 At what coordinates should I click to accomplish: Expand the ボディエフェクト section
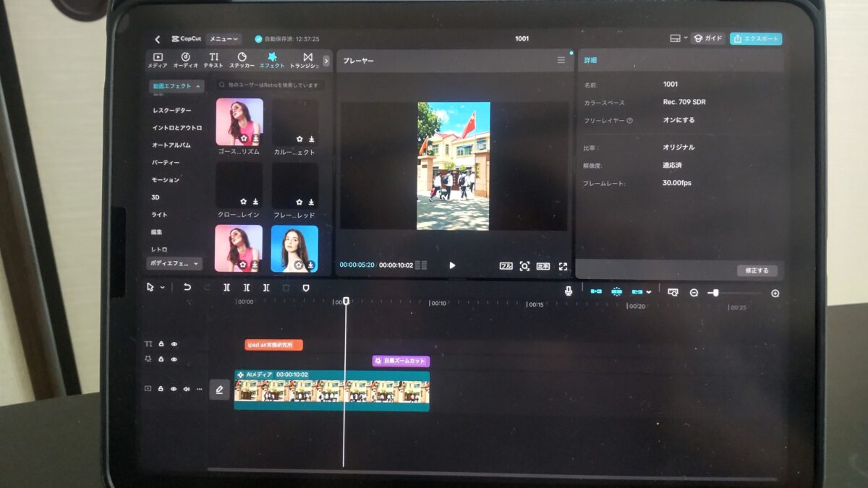(175, 264)
